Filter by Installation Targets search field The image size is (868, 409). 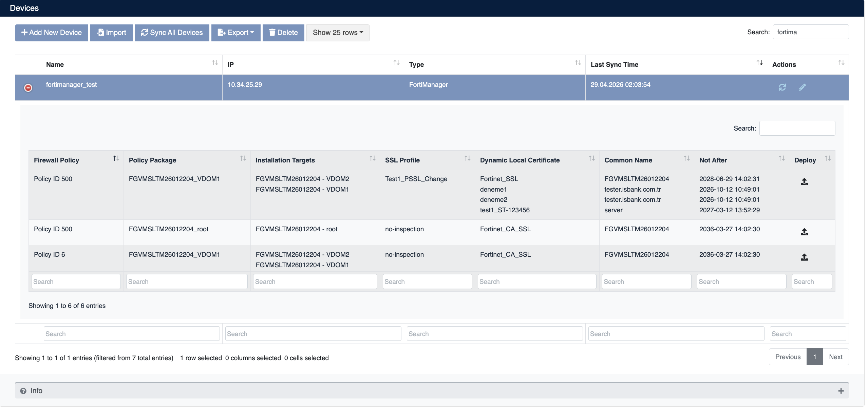(x=315, y=281)
